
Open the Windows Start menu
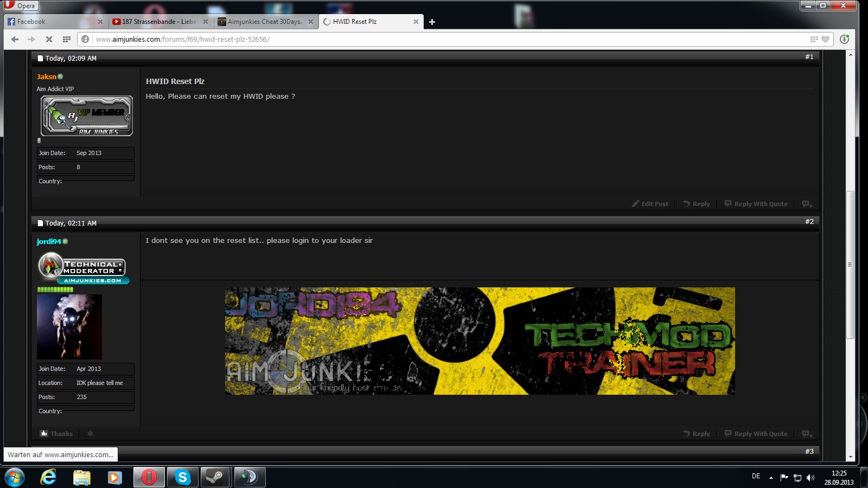(x=15, y=477)
